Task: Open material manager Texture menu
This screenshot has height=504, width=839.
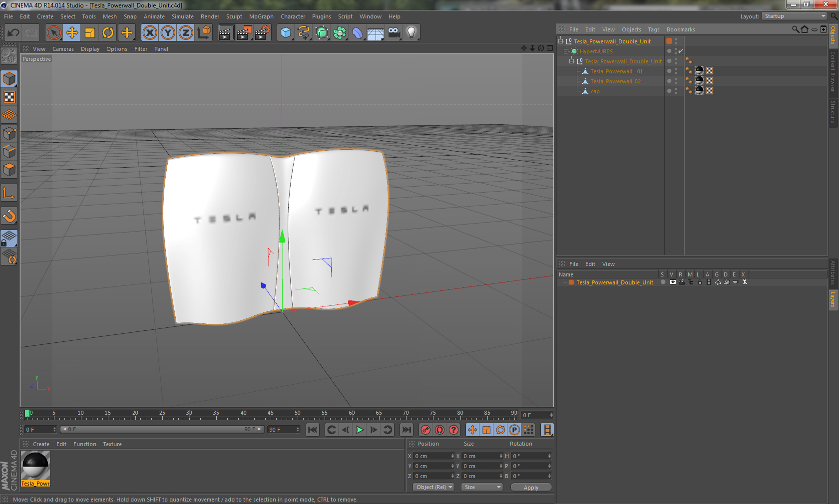Action: point(112,444)
